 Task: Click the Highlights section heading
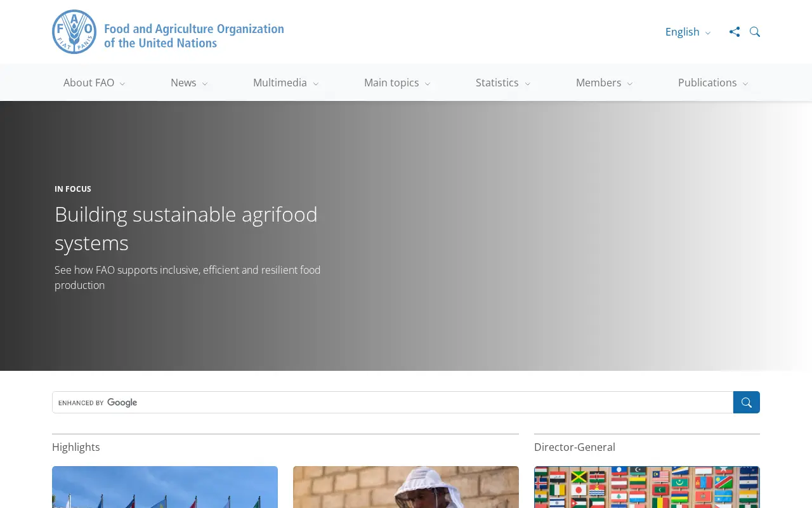click(76, 447)
